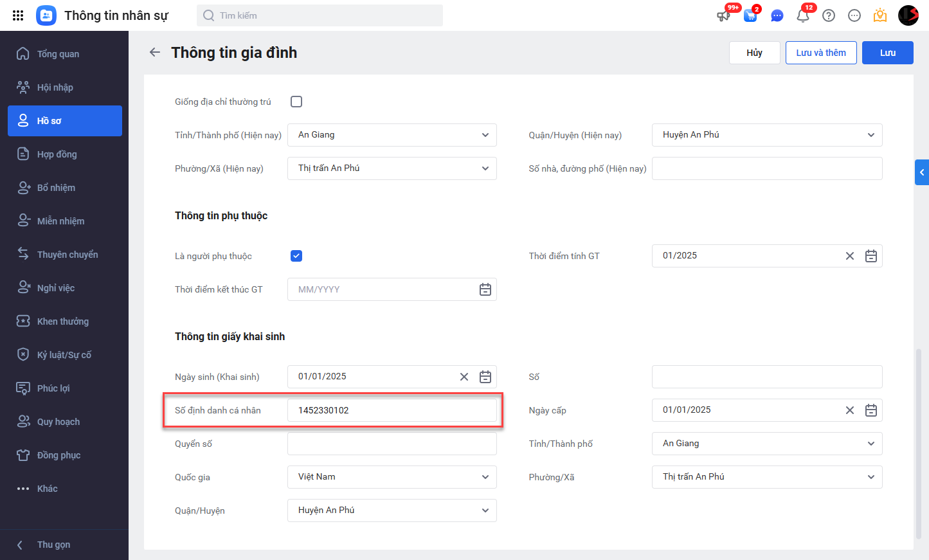Open calendar for Thời điểm kết thúc GT

tap(485, 289)
